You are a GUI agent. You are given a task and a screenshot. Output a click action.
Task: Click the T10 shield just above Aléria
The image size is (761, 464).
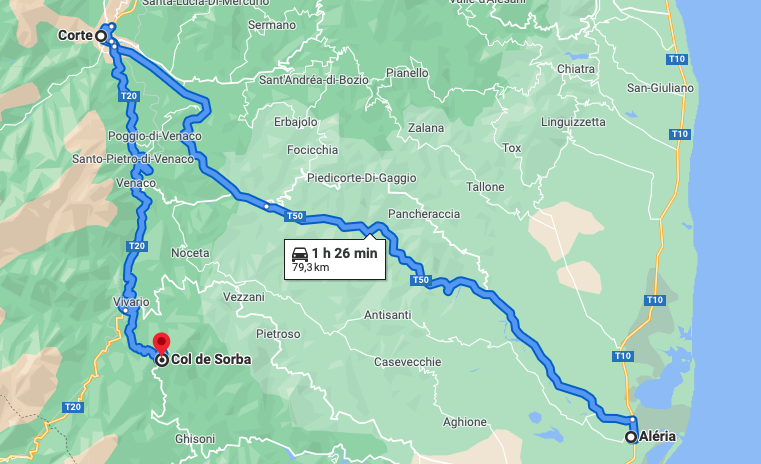(623, 356)
